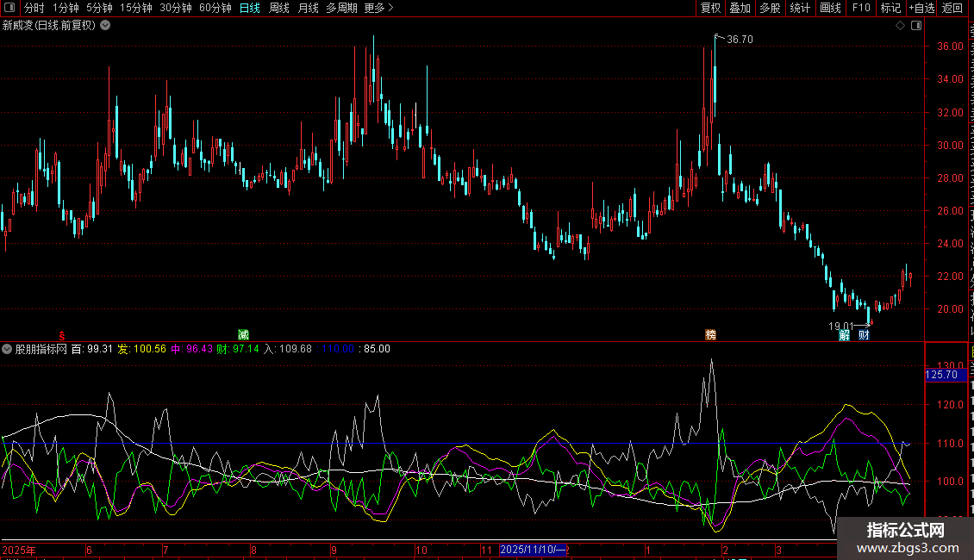Click the 85.00 indicator value
Viewport: 974px width, 560px height.
tap(377, 349)
